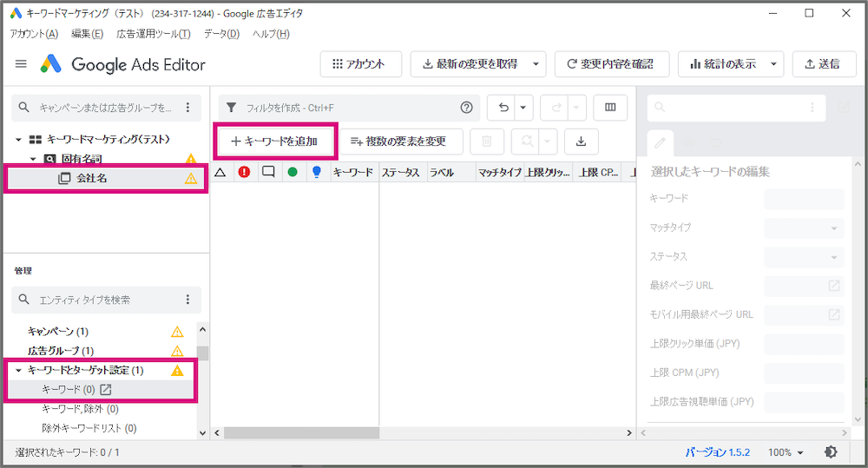Open the 最新の変更を取得 dropdown arrow
Screen dimensions: 868x468
tap(536, 64)
